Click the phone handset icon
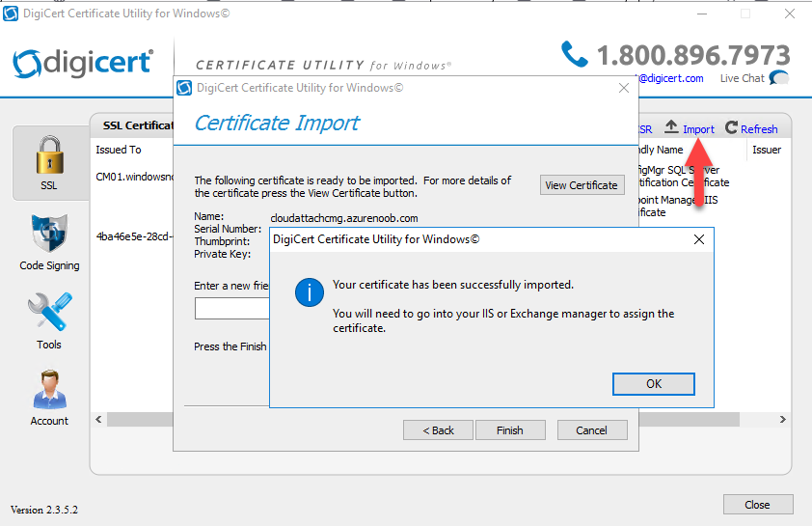Screen dimensions: 812x526 tap(575, 54)
